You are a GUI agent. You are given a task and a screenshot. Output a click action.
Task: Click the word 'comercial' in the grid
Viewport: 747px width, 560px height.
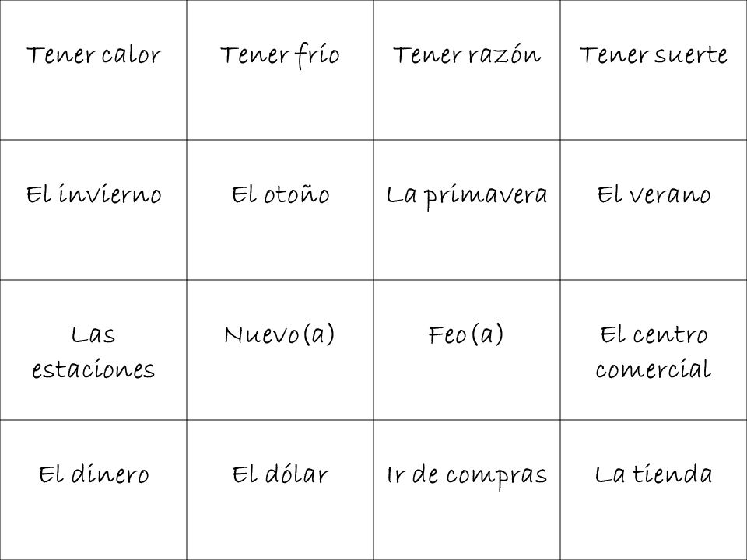(653, 369)
